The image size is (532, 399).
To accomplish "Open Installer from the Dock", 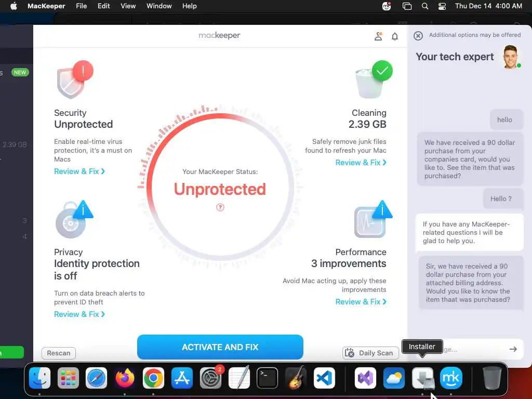I will (422, 378).
